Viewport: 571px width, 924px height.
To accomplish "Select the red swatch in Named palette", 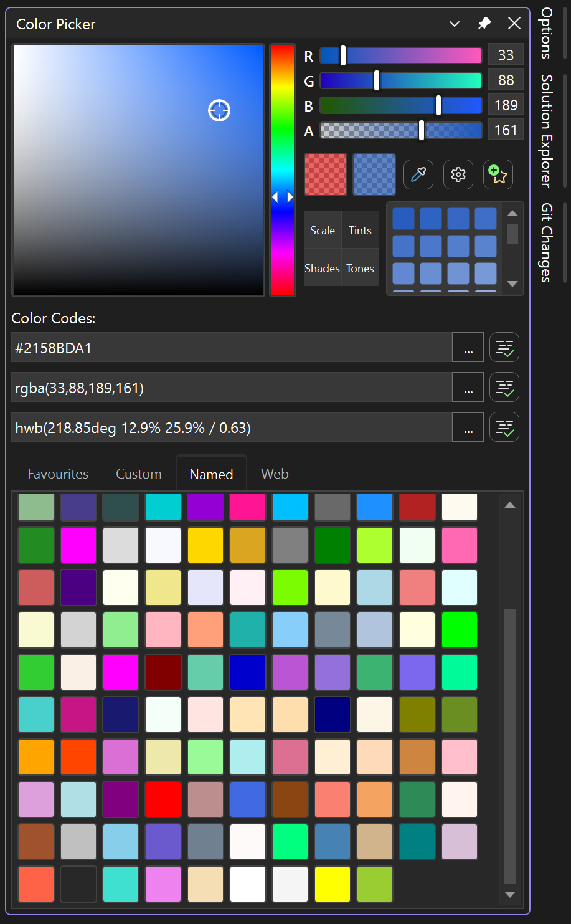I will click(x=163, y=799).
